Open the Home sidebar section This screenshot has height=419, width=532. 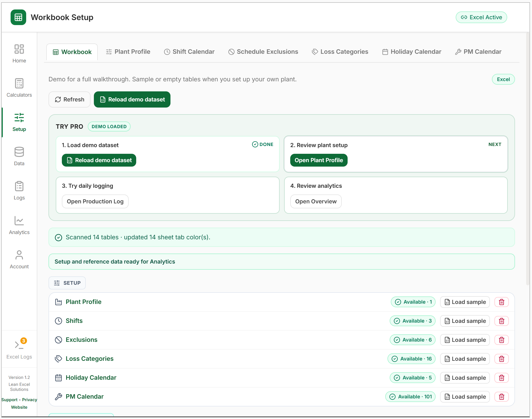tap(19, 54)
